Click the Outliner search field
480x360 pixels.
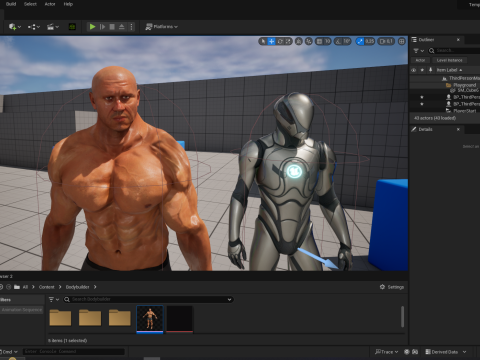coord(455,51)
